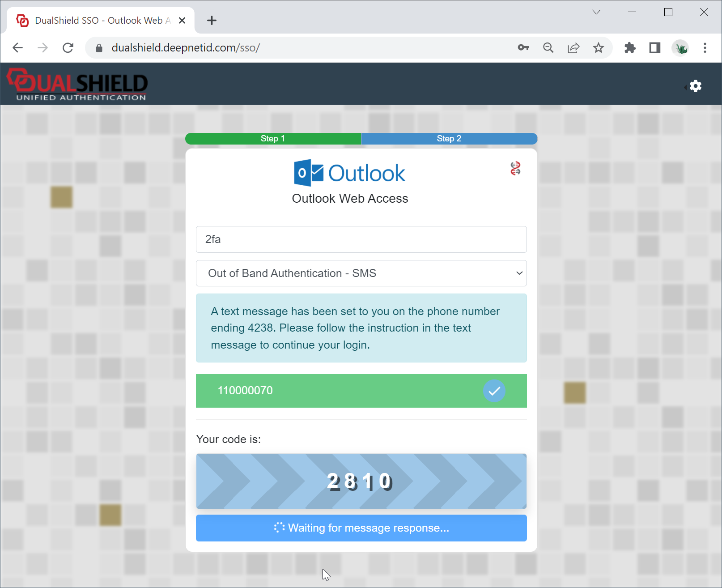This screenshot has height=588, width=722.
Task: Select the Step 2 progress tab
Action: tap(449, 139)
